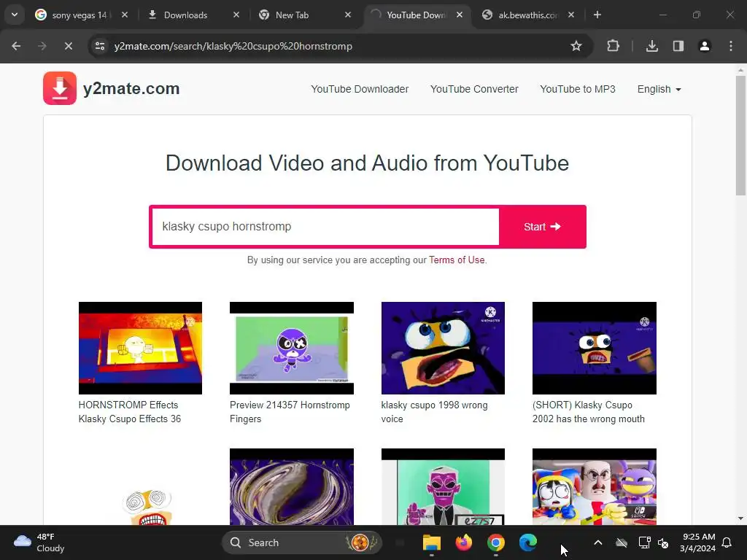
Task: Close the ak.bewathis.com tab
Action: (x=570, y=15)
